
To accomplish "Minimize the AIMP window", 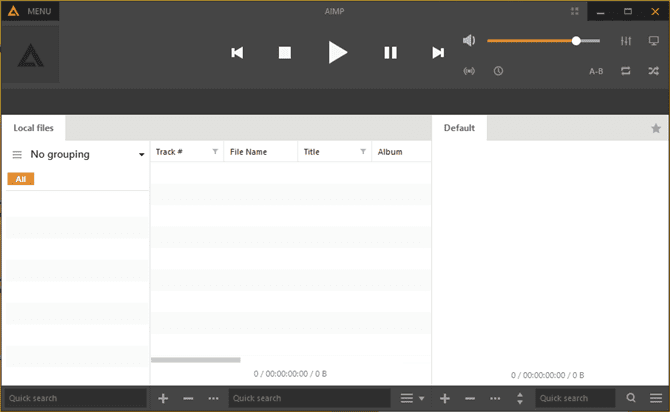I will coord(600,12).
